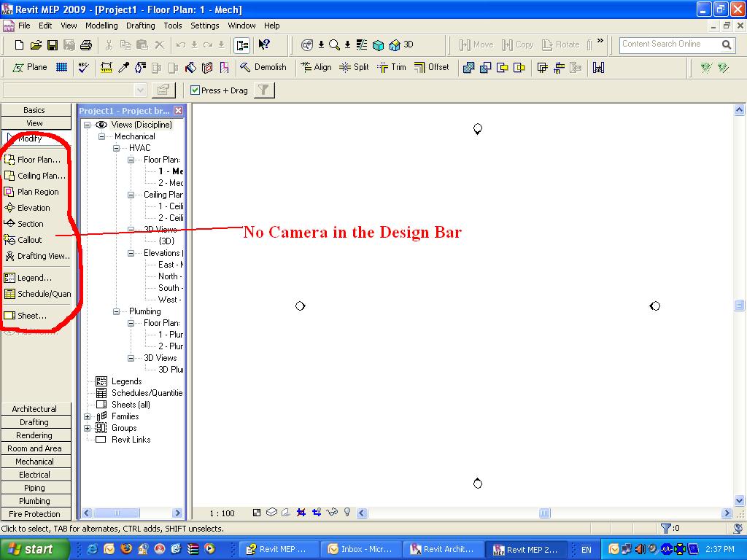The image size is (747, 560).
Task: Select the Demolish tool
Action: click(263, 67)
